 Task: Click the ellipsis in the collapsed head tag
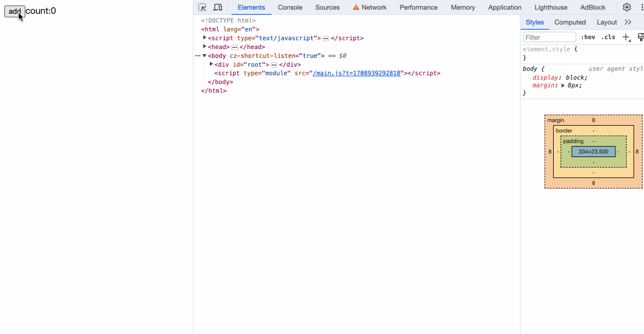click(x=234, y=47)
